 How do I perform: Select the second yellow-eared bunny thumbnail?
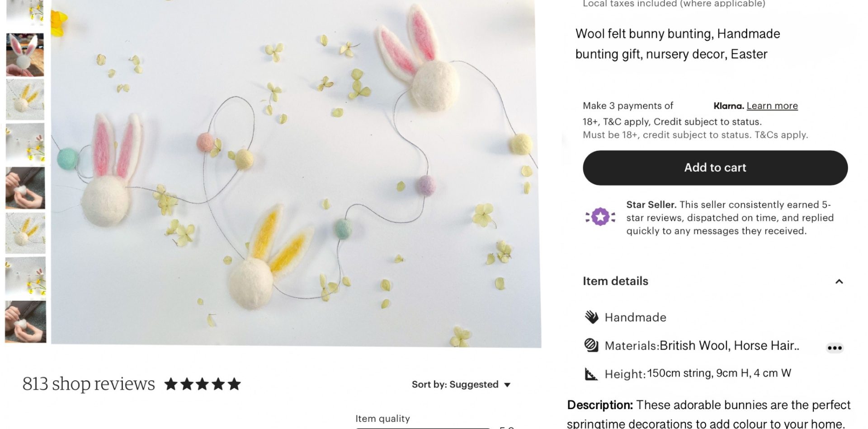(x=25, y=233)
